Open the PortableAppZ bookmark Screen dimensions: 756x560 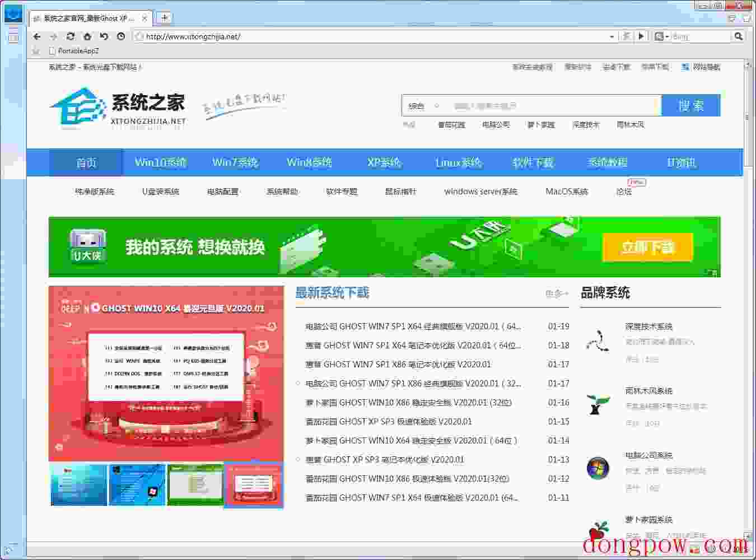(x=74, y=51)
